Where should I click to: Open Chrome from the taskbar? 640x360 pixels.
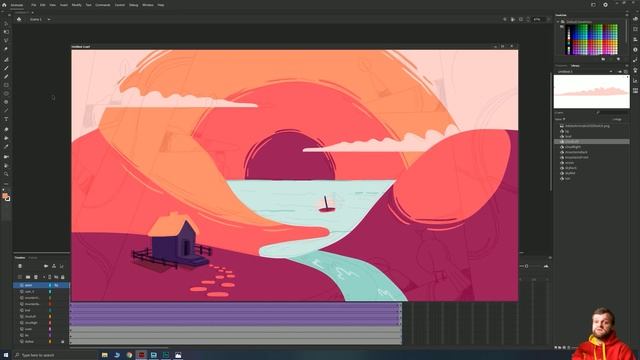(129, 355)
